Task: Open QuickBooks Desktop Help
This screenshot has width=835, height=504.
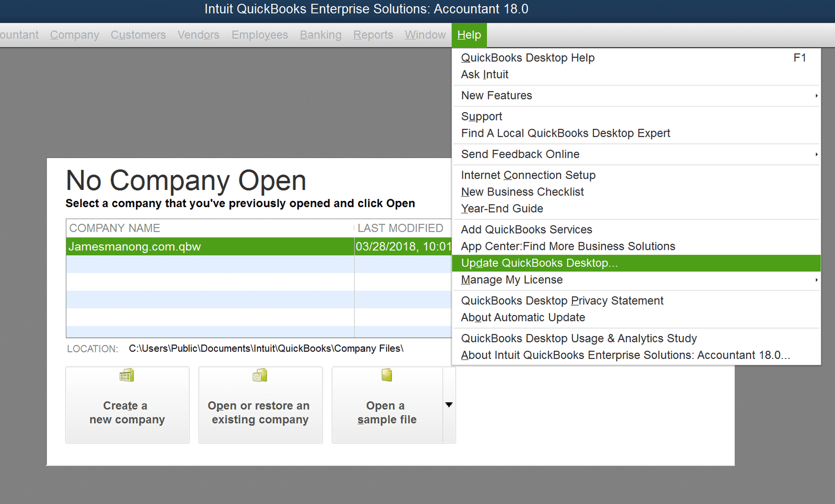Action: [x=528, y=58]
